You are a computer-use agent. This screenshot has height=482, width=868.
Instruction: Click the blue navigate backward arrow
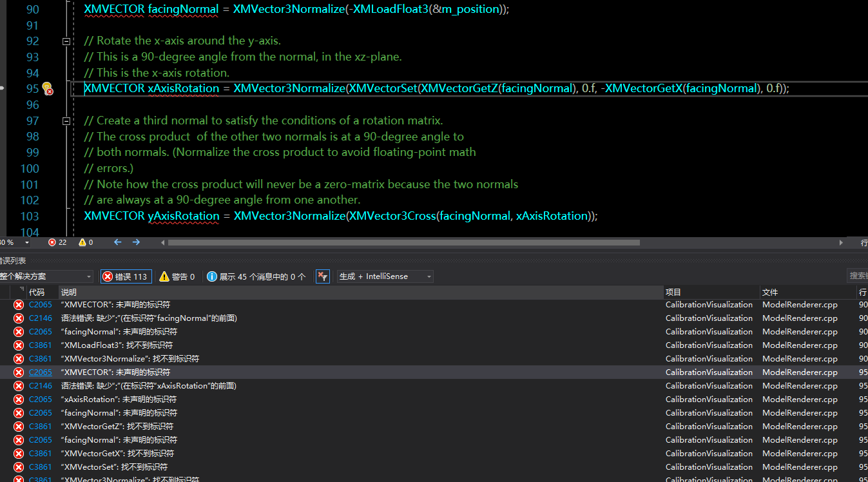coord(116,242)
